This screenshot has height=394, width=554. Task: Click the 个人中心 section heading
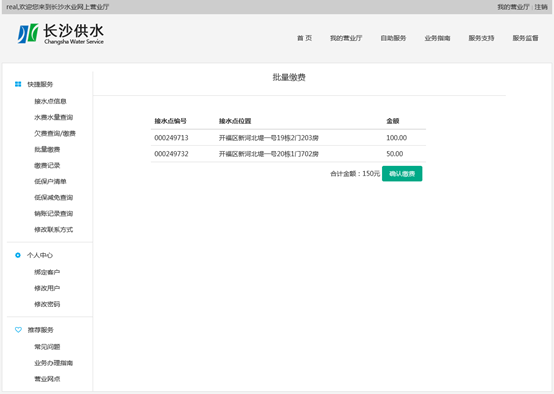tap(40, 255)
